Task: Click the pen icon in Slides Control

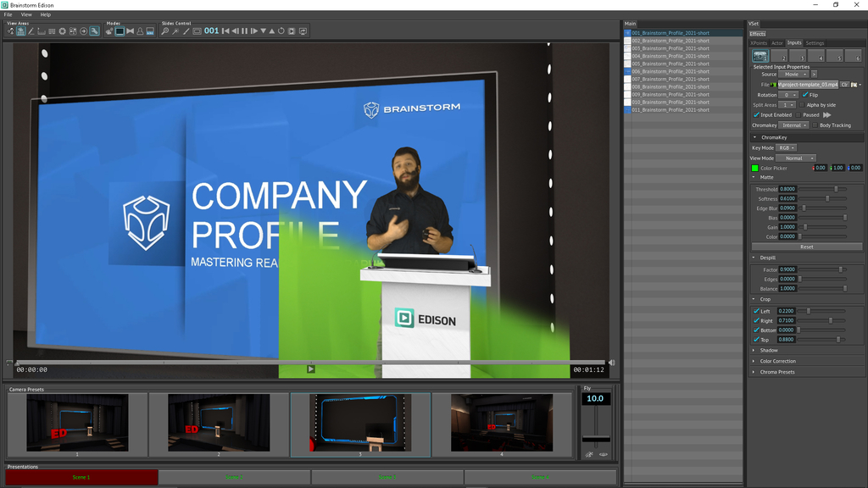Action: click(186, 31)
